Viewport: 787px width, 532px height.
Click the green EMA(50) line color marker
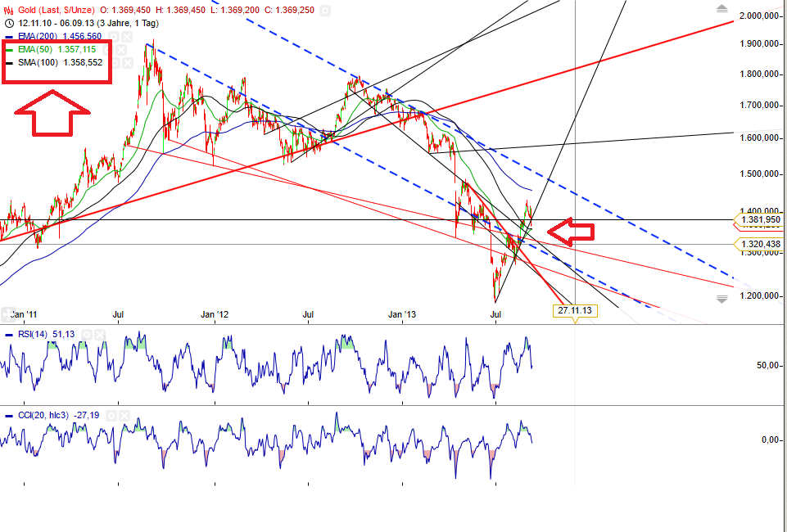[x=11, y=50]
